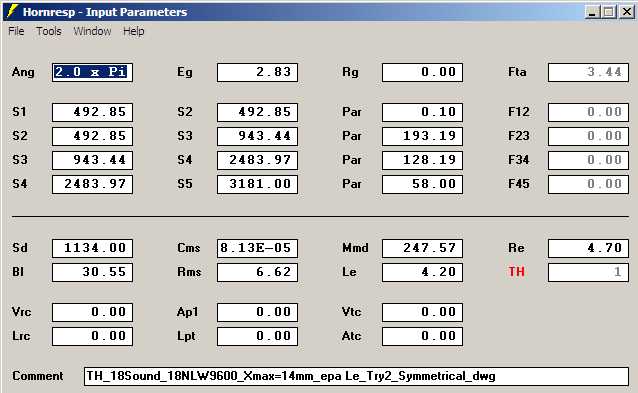The width and height of the screenshot is (638, 393).
Task: Edit the Le value 4.20
Action: tap(422, 272)
